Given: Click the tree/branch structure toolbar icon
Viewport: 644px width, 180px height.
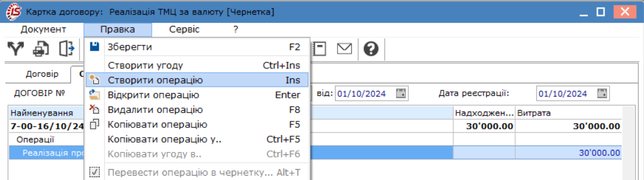Looking at the screenshot, I should coord(15,49).
